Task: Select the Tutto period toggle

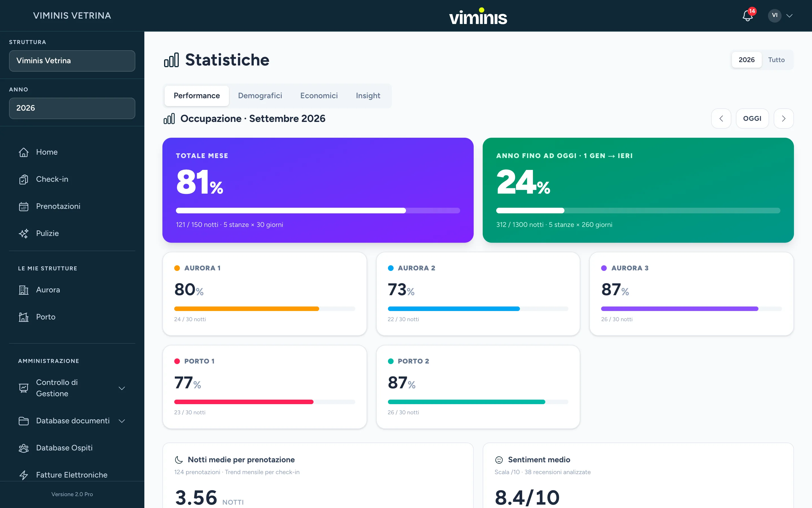Action: click(x=776, y=60)
